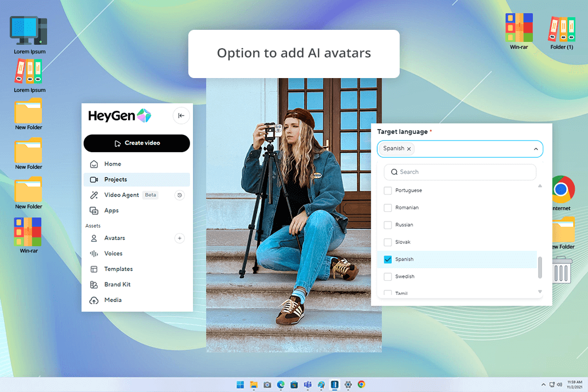This screenshot has width=588, height=392.
Task: Show hidden tray icons chevron
Action: [x=543, y=385]
